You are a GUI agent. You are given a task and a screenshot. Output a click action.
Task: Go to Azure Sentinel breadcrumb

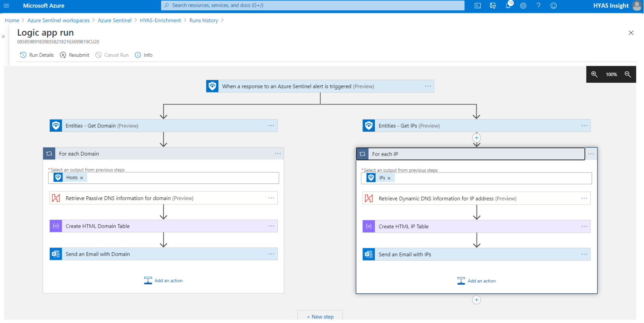point(115,20)
